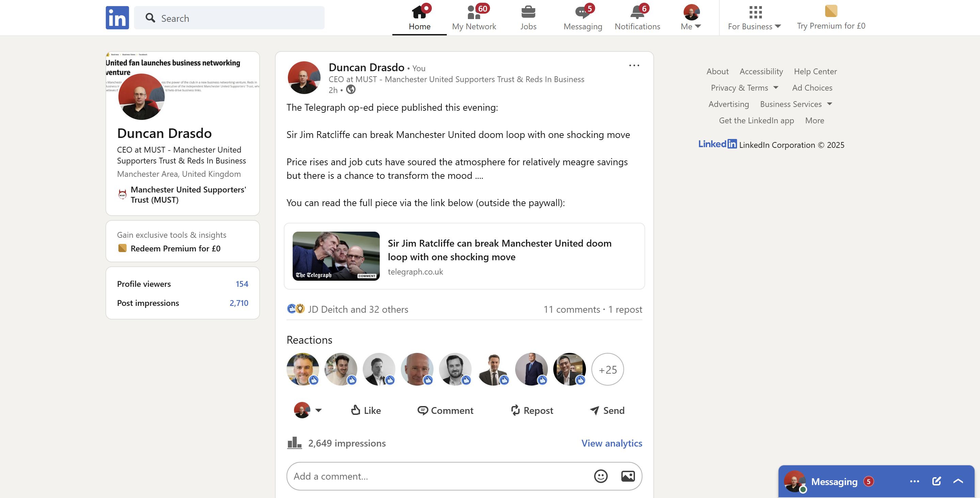Open the Jobs briefcase icon
The width and height of the screenshot is (980, 498).
[x=528, y=13]
